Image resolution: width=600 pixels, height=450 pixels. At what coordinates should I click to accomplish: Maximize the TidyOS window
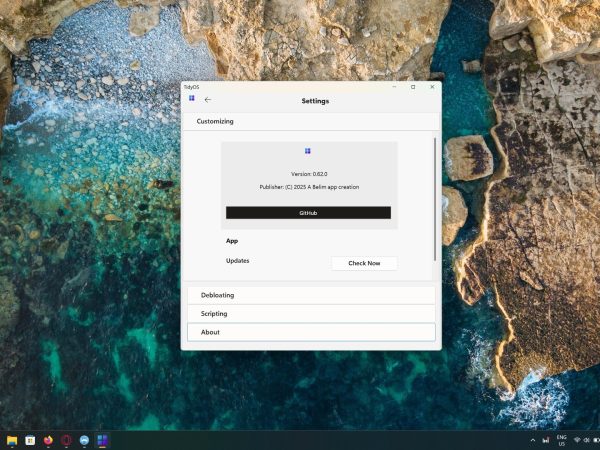(x=413, y=87)
